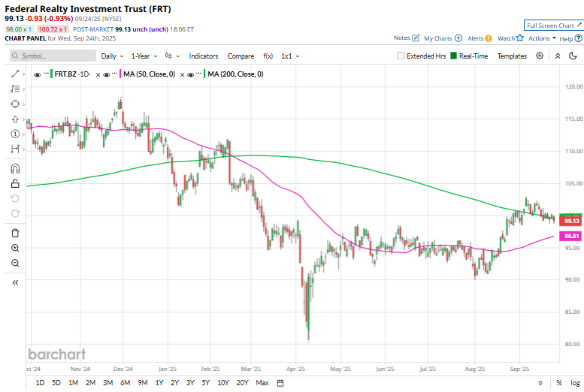
Task: Expand bottom bar double-down chevron
Action: [x=540, y=383]
